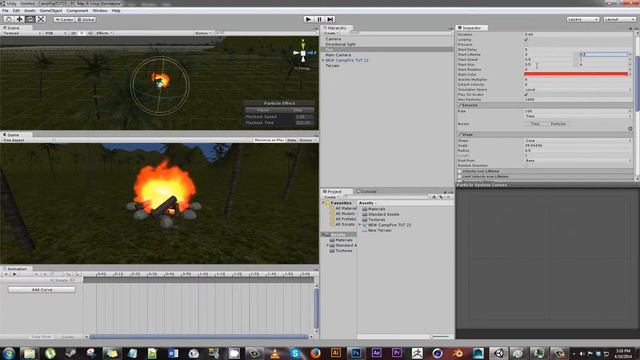
Task: Click the Play button
Action: click(309, 19)
